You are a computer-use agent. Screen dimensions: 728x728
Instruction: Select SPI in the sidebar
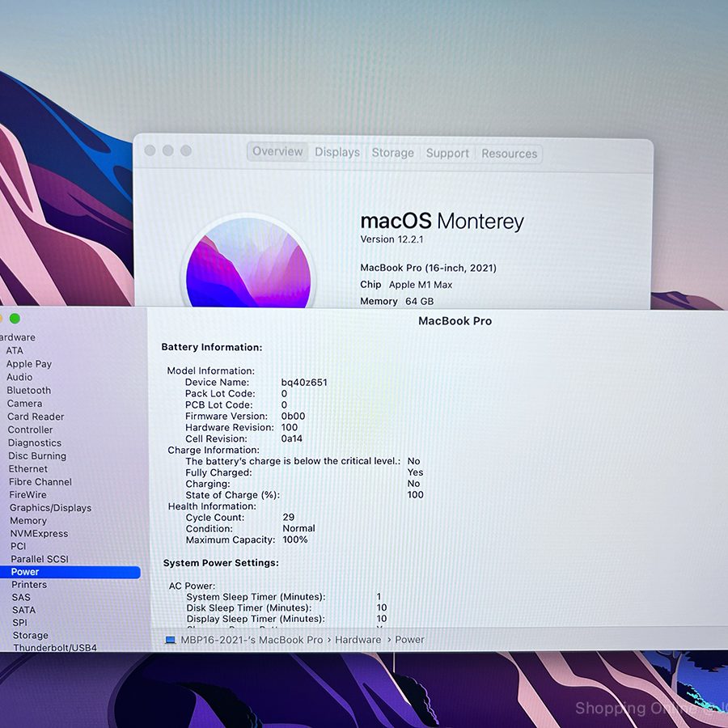pyautogui.click(x=19, y=623)
